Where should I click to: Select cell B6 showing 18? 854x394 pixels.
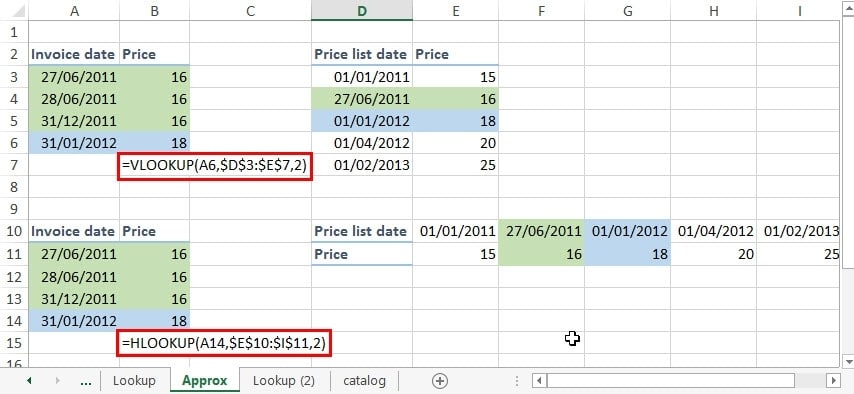pyautogui.click(x=155, y=143)
